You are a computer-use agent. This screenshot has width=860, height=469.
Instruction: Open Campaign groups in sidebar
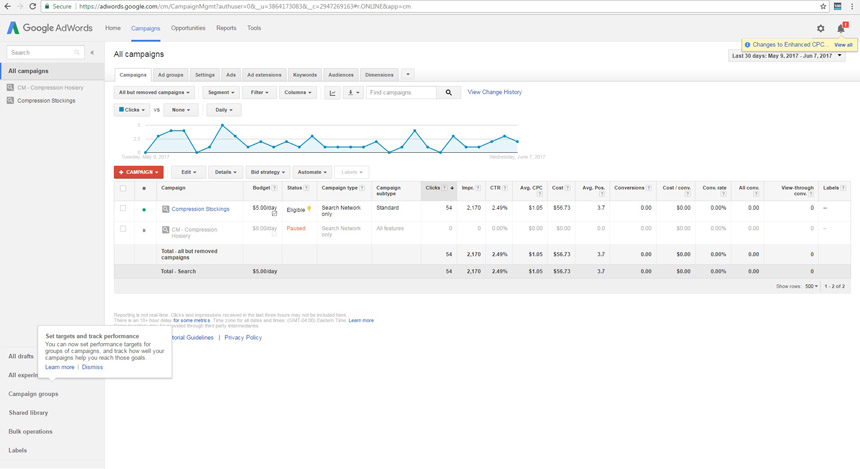(33, 394)
